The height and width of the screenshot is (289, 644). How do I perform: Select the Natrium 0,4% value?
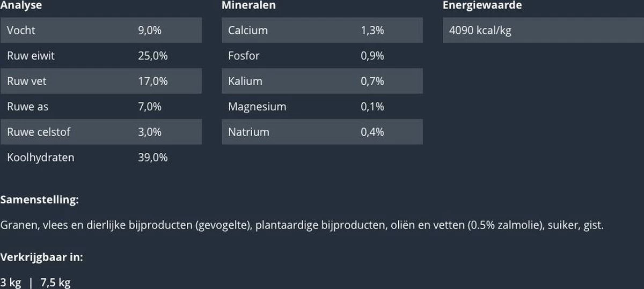point(372,132)
